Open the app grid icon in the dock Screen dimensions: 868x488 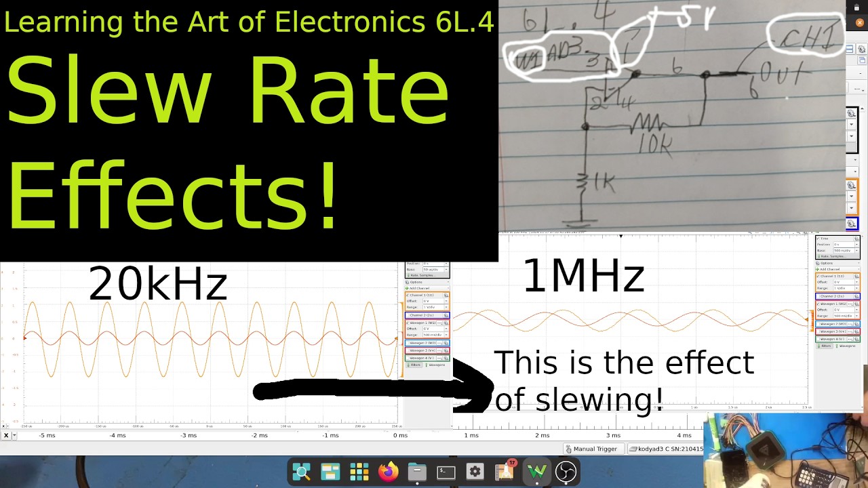pos(359,472)
